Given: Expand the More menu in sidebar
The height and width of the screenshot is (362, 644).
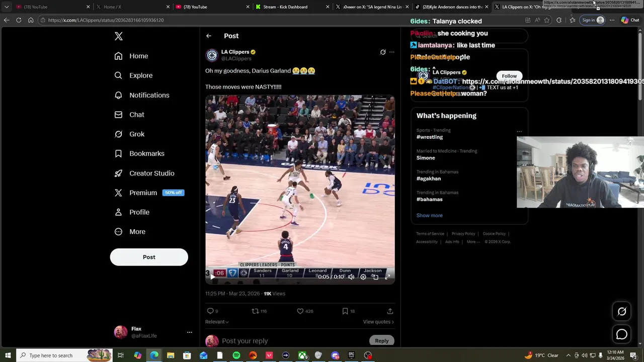Looking at the screenshot, I should [x=130, y=232].
